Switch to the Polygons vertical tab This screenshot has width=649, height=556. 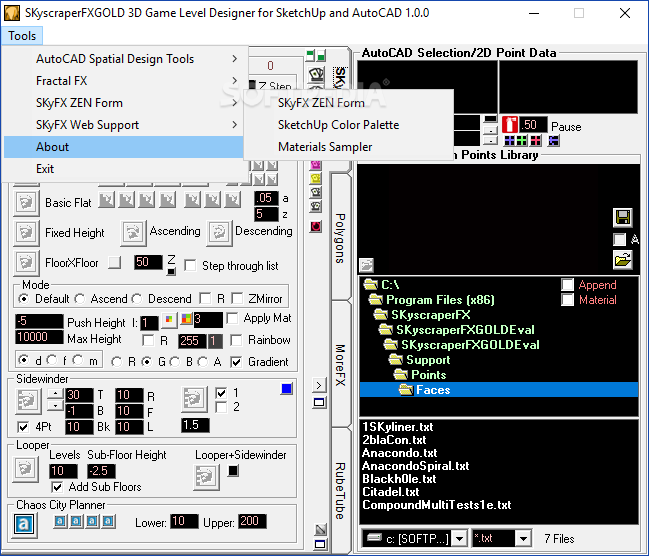(340, 238)
